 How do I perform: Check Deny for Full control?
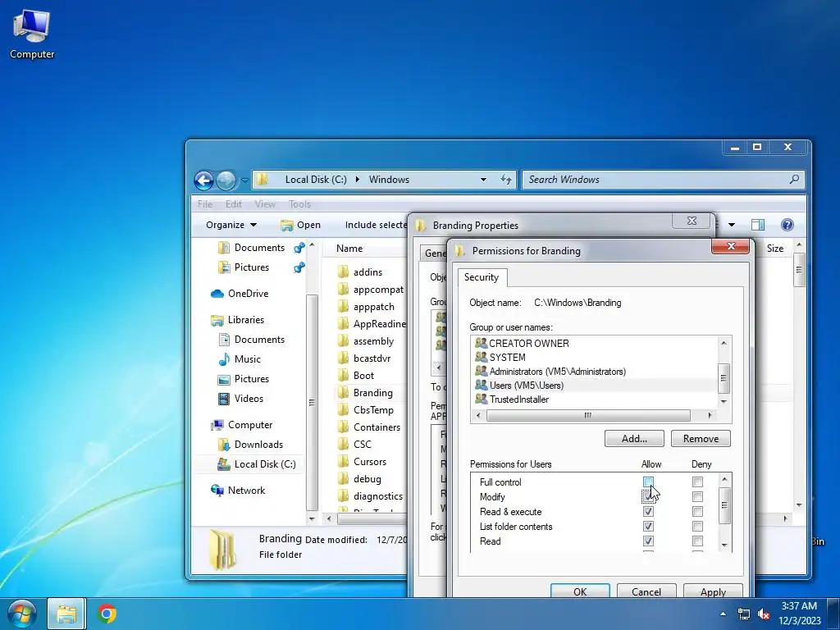click(x=697, y=482)
